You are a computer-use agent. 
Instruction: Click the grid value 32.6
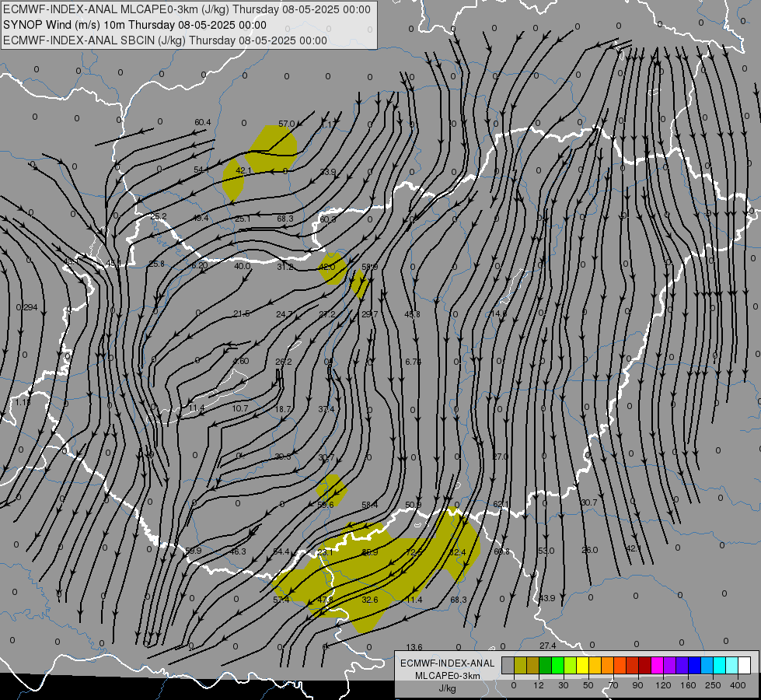pyautogui.click(x=370, y=600)
